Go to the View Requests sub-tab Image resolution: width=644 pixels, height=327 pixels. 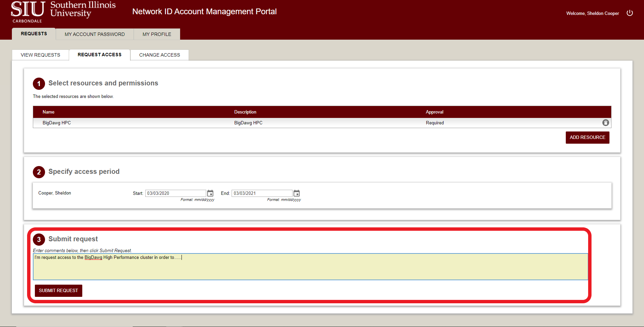(40, 55)
